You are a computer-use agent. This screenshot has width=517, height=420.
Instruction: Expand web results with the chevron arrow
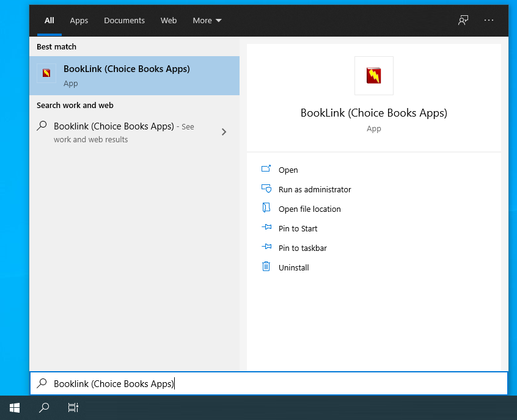point(224,132)
